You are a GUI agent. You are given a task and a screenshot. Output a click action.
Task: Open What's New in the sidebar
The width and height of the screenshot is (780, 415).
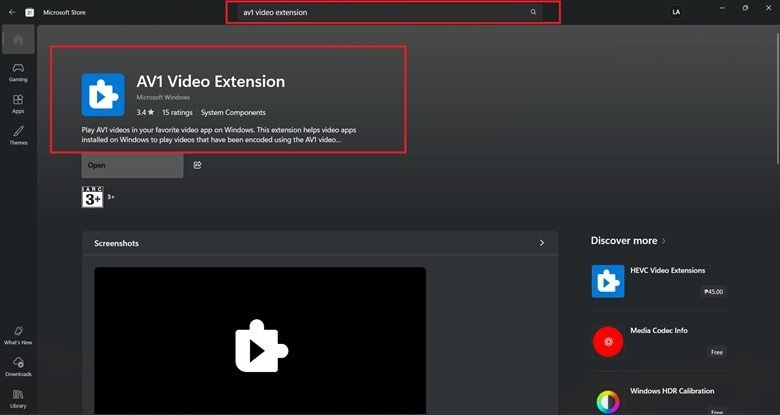(18, 336)
